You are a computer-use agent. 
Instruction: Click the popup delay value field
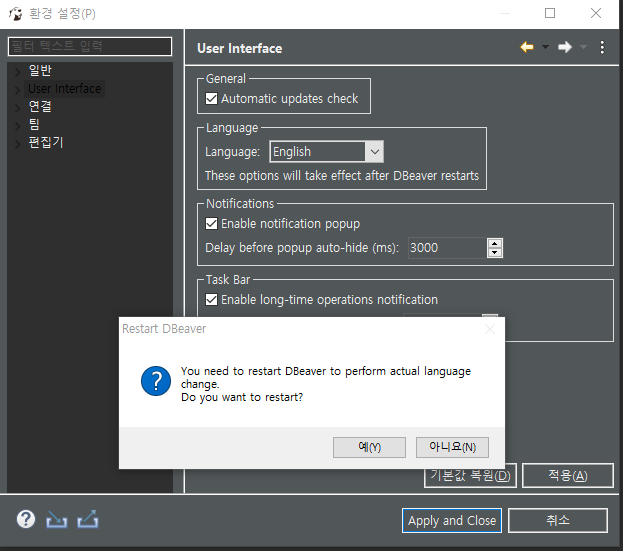pyautogui.click(x=447, y=248)
